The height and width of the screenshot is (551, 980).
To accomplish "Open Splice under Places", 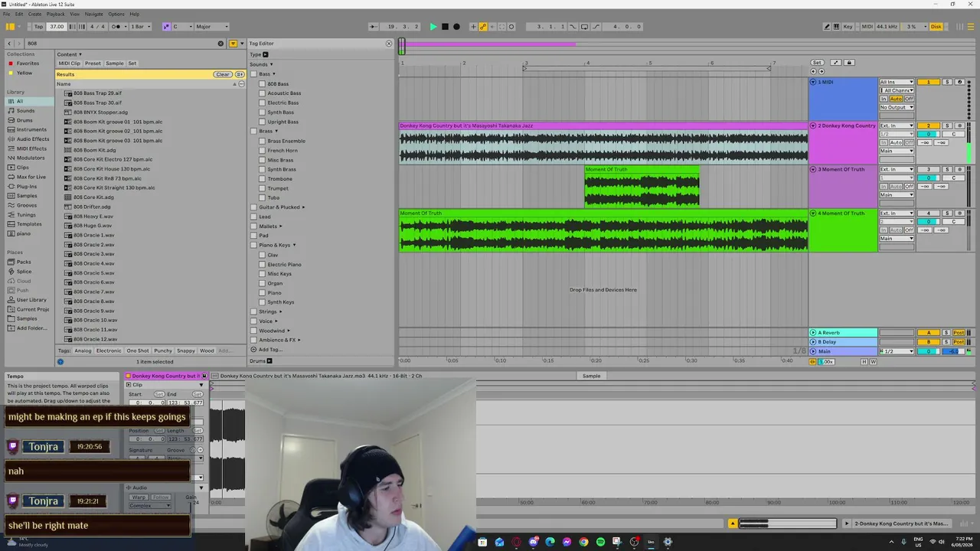I will pyautogui.click(x=24, y=272).
